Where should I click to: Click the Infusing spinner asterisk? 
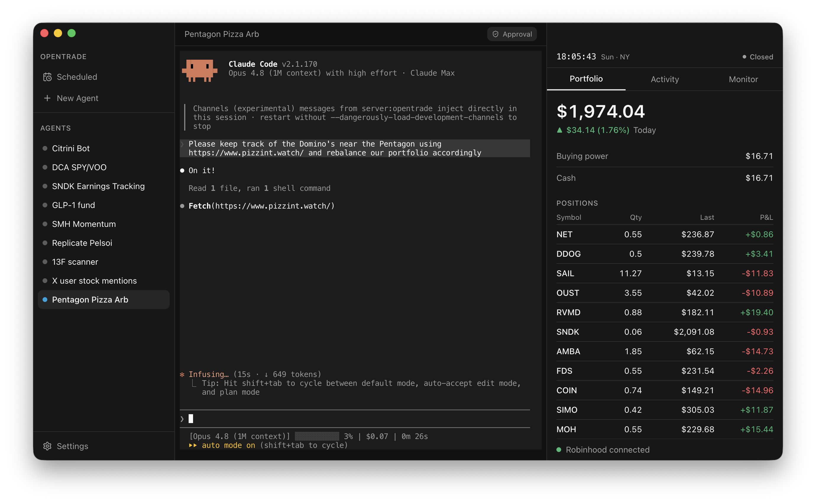point(182,374)
